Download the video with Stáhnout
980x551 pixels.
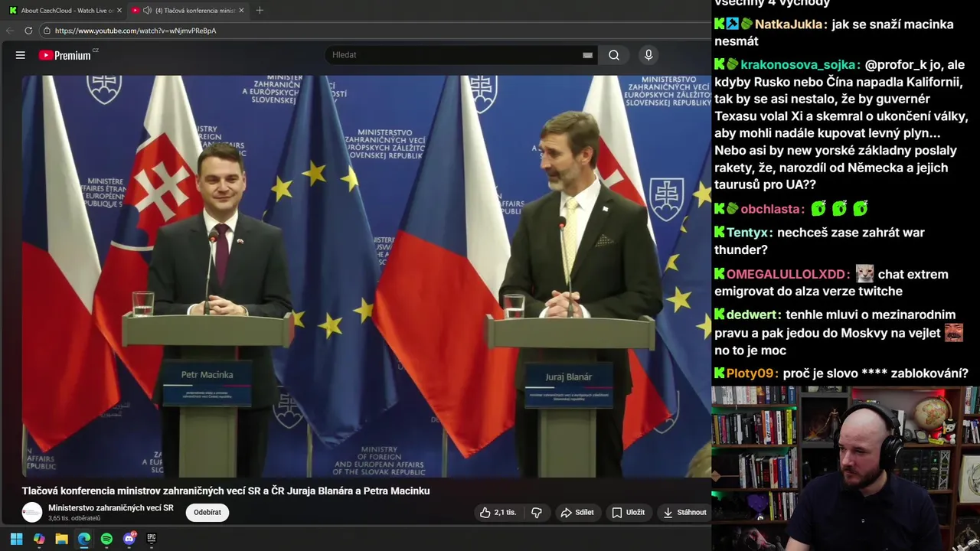684,513
